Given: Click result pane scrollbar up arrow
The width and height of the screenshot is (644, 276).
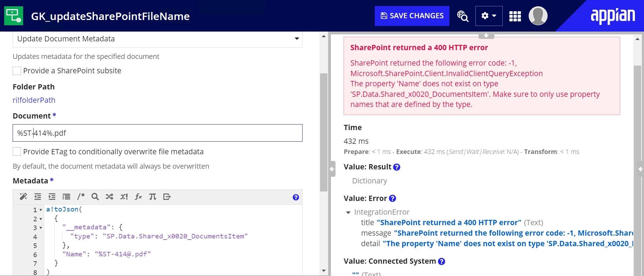Looking at the screenshot, I should coord(637,39).
